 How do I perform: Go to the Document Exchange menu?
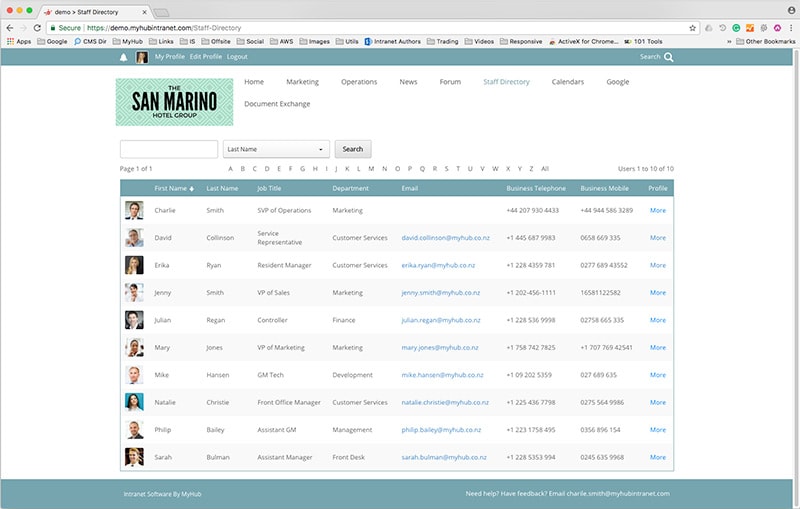277,104
